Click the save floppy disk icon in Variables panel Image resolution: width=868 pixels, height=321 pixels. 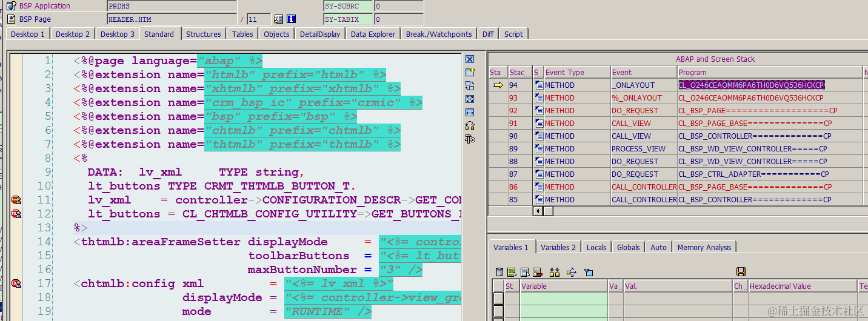point(741,272)
